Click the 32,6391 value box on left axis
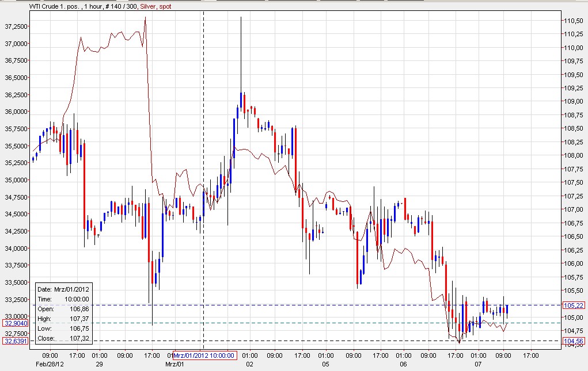Screen dimensions: 588x371 14,341
